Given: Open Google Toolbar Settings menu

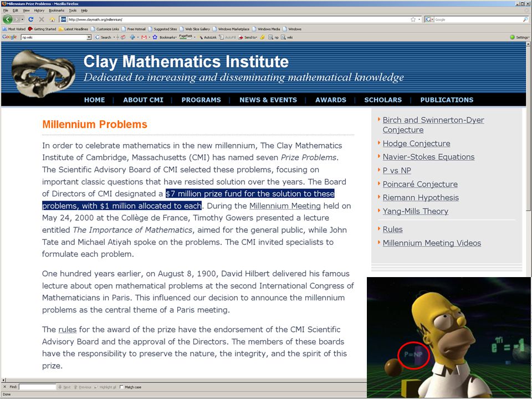Looking at the screenshot, I should [519, 37].
